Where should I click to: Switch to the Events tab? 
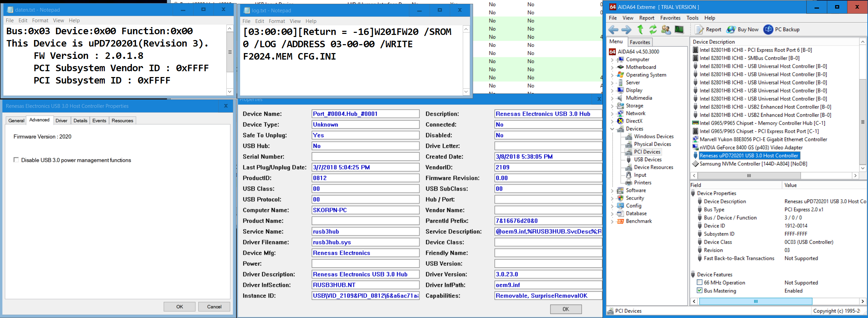[99, 120]
